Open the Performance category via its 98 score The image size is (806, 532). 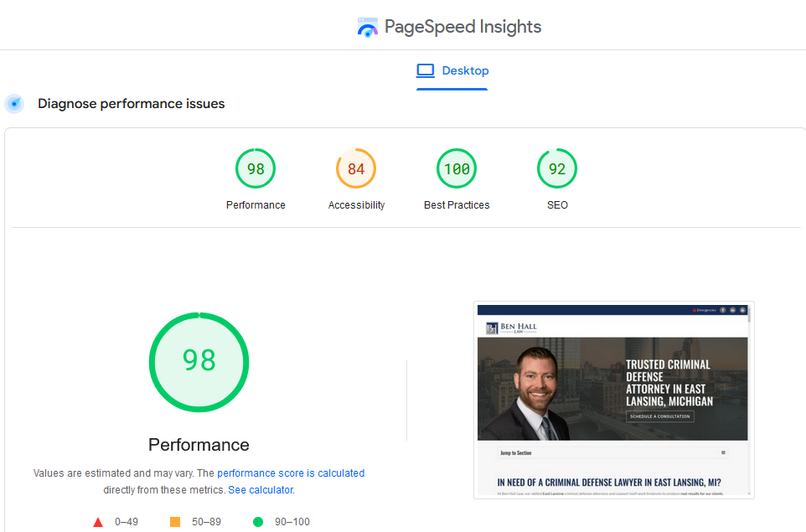coord(256,168)
